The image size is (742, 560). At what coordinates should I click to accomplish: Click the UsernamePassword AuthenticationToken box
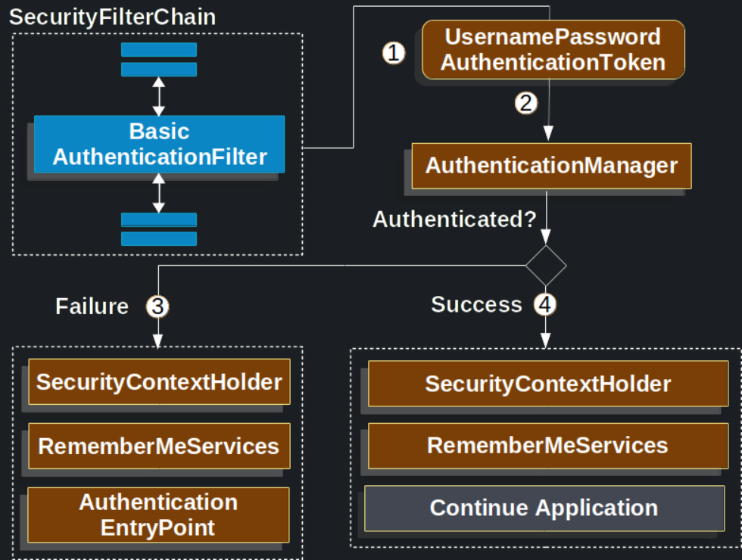coord(553,49)
